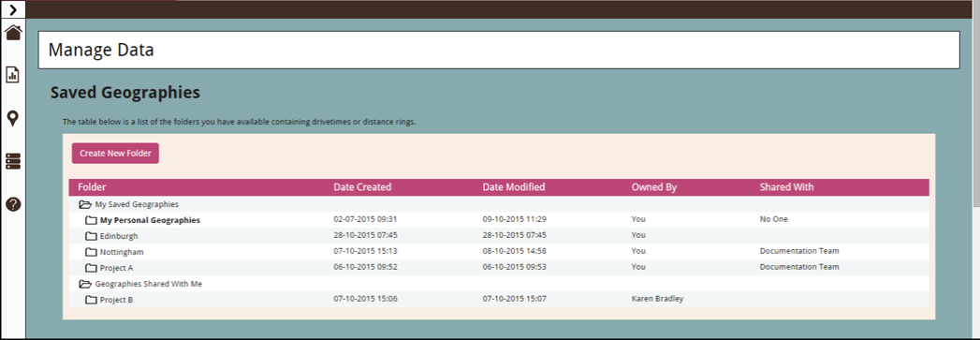Viewport: 980px width, 340px height.
Task: Select modified date 07-10-2015 15:07
Action: [x=515, y=299]
